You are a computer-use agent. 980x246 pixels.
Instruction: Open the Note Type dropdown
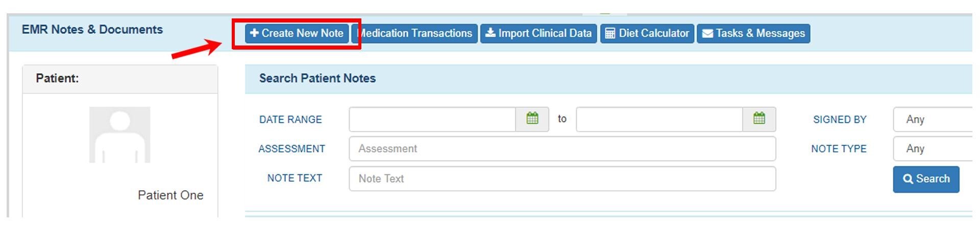[x=932, y=149]
